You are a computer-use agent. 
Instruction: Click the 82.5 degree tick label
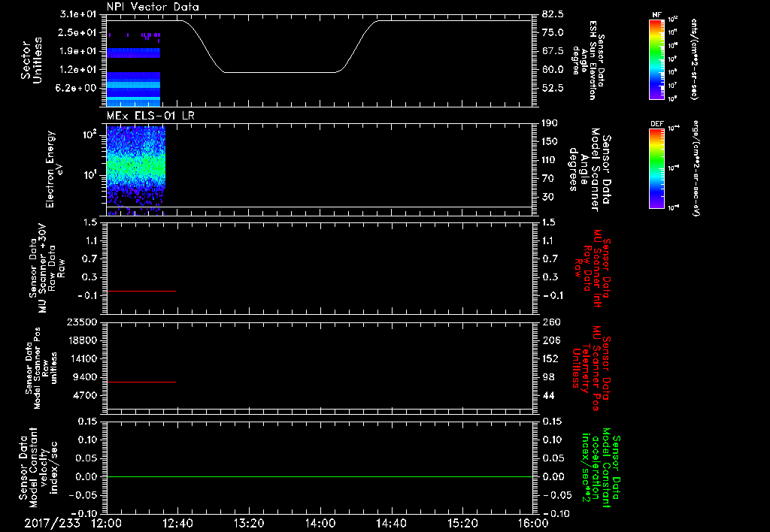553,14
